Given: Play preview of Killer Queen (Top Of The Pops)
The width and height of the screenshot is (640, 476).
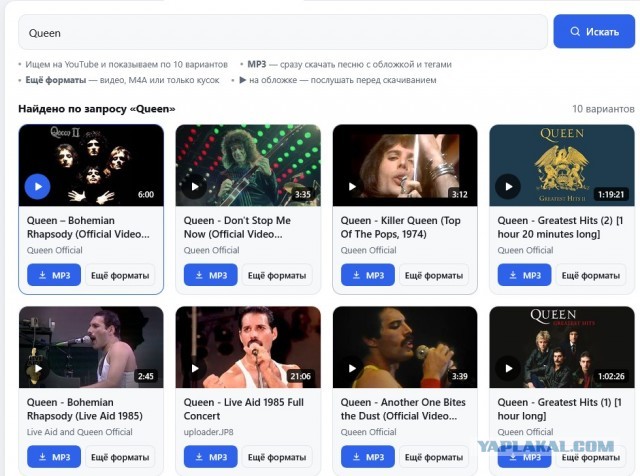Looking at the screenshot, I should click(x=352, y=187).
